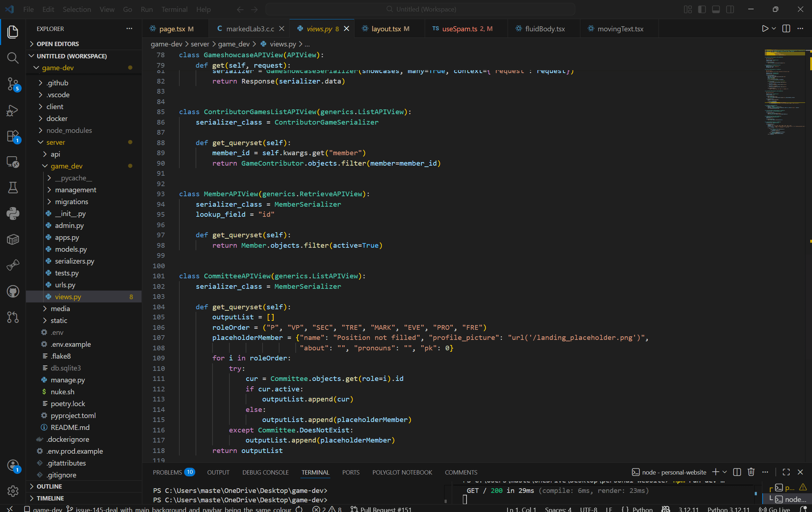This screenshot has width=812, height=512.
Task: Open the Explorer view in the activity bar
Action: click(13, 32)
